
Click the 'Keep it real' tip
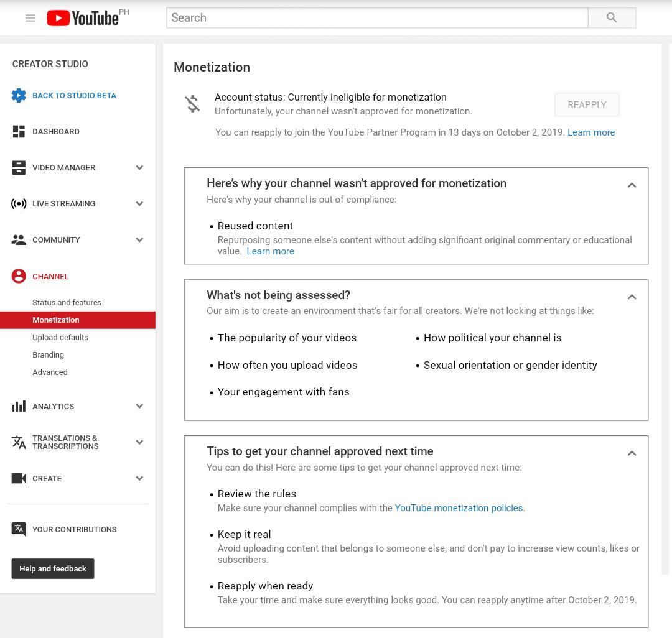tap(245, 534)
